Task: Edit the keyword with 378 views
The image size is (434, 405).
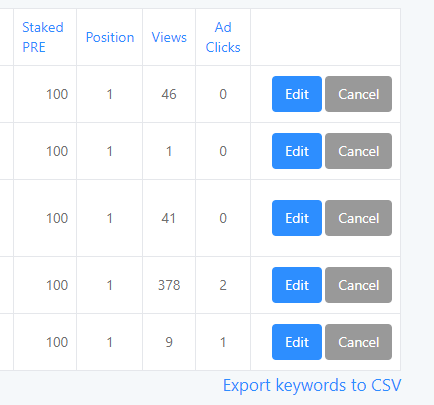Action: [297, 285]
